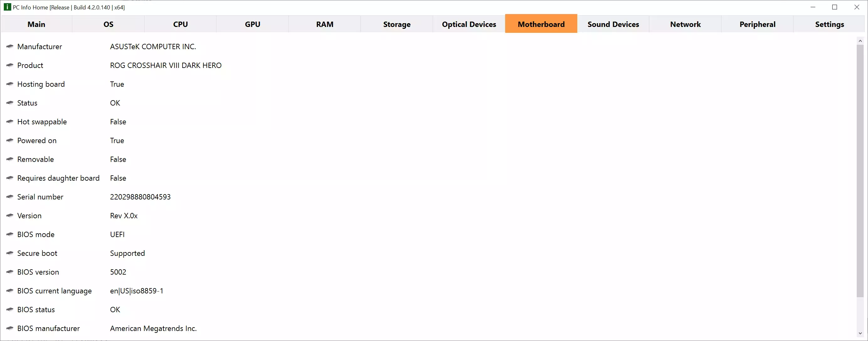This screenshot has width=868, height=341.
Task: Click the chip icon beside BIOS manufacturer
Action: pyautogui.click(x=10, y=328)
